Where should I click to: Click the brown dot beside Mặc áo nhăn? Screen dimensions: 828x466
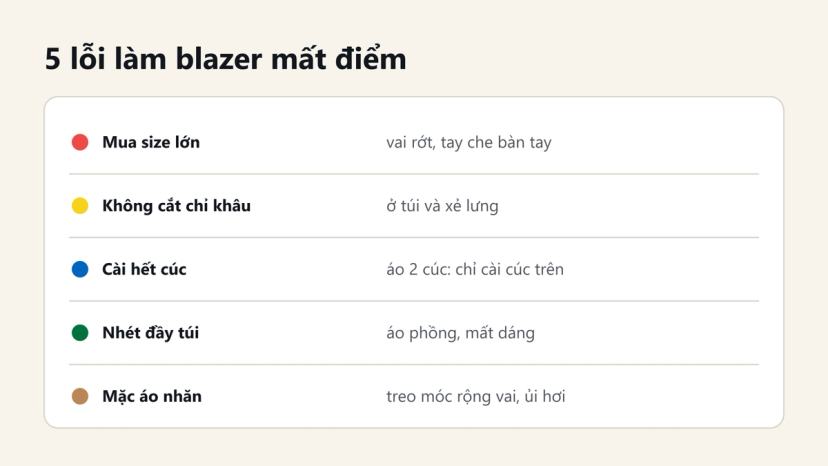(80, 396)
